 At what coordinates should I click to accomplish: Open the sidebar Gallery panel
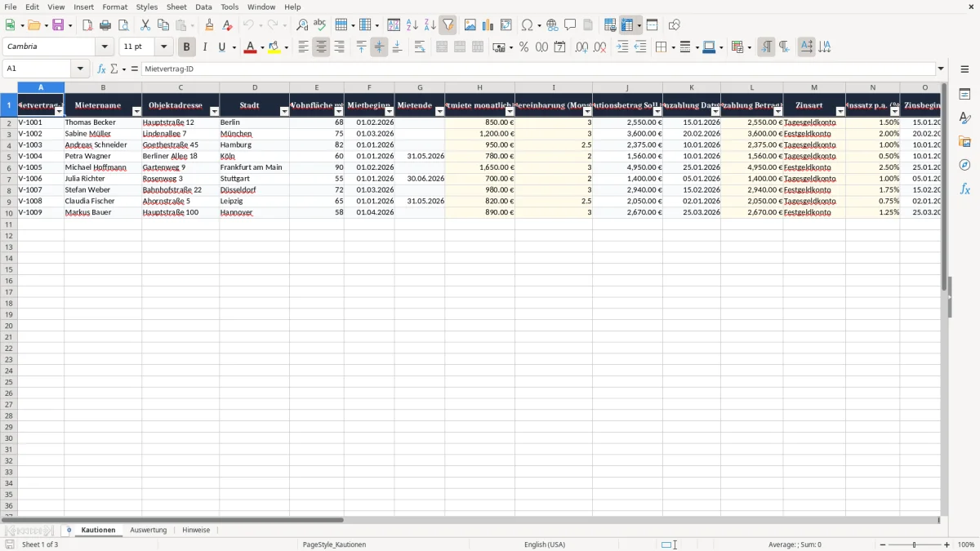[x=964, y=141]
